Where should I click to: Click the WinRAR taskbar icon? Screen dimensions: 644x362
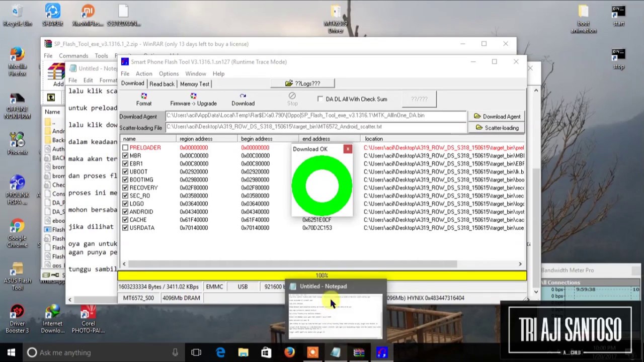(359, 352)
